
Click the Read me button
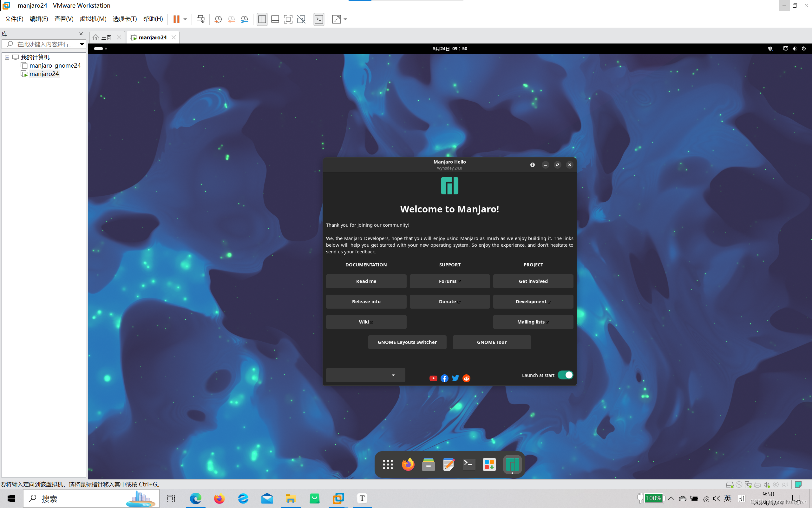point(366,281)
